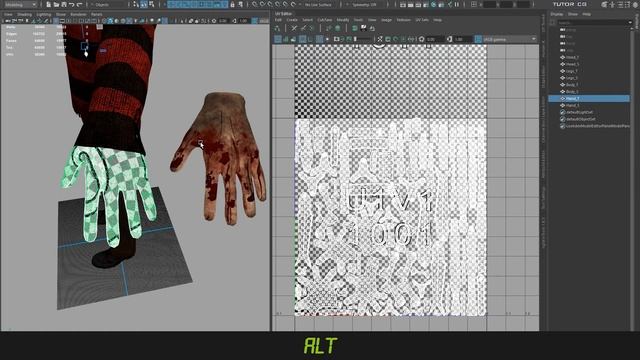Click the 3D viewport gamma value field 1.00
Image resolution: width=640 pixels, height=360 pixels.
[x=244, y=20]
